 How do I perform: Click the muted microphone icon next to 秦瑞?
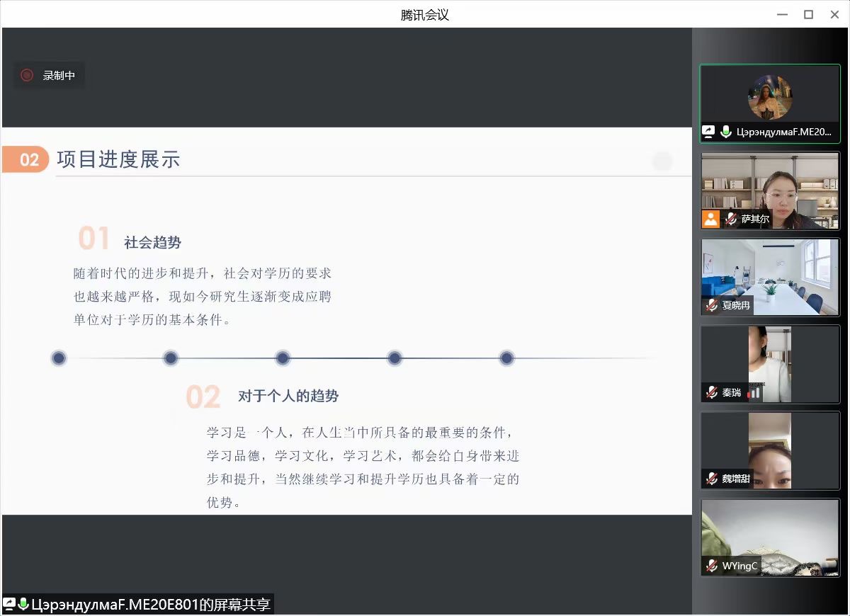click(x=712, y=392)
